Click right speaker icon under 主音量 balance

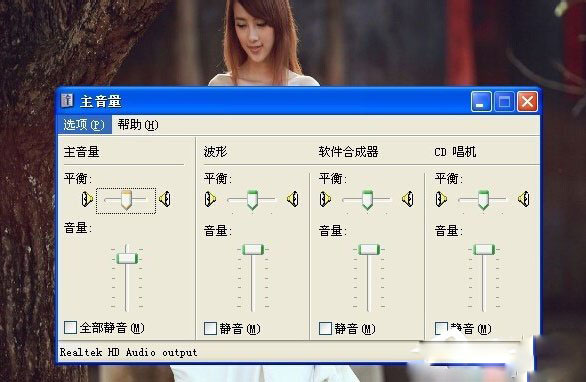(165, 199)
